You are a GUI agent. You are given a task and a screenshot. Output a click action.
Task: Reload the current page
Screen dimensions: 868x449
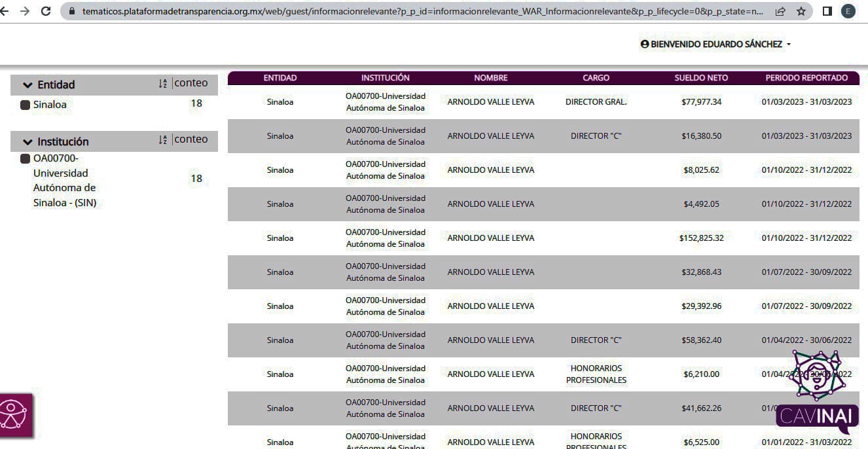tap(46, 11)
